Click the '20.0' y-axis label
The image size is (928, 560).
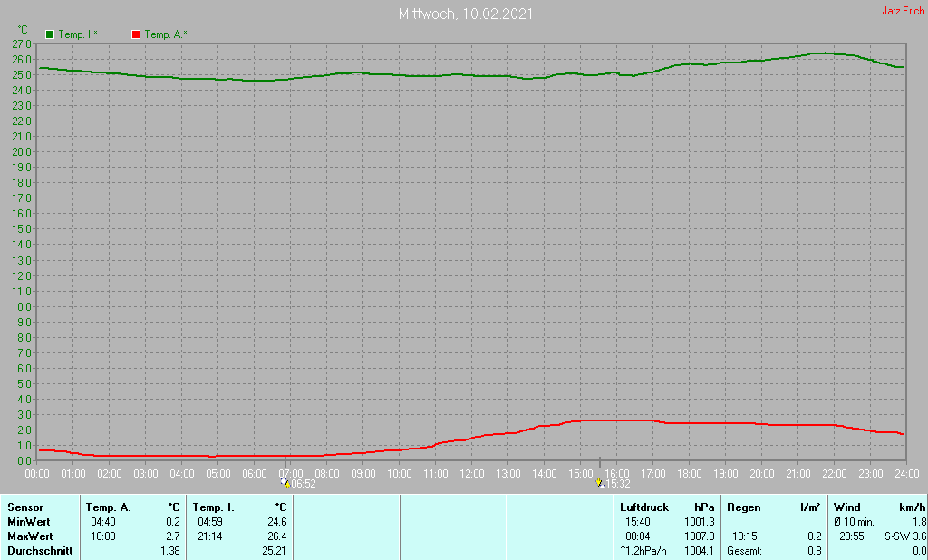pos(22,152)
